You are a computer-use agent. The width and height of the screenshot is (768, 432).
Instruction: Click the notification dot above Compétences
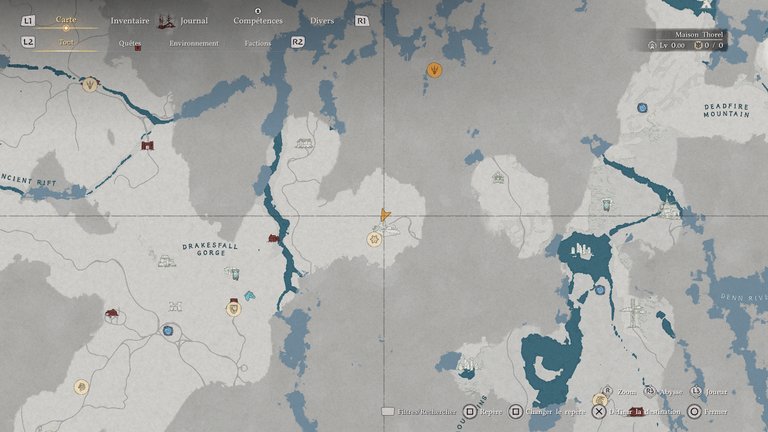tap(258, 11)
